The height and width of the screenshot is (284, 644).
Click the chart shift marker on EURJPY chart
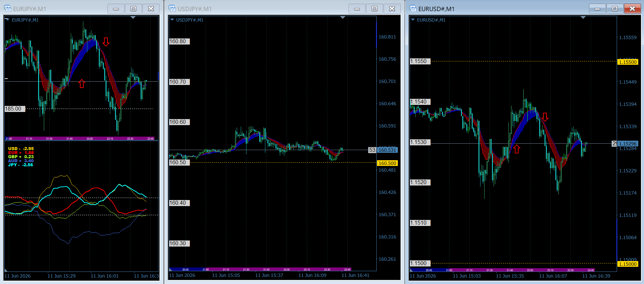point(133,18)
